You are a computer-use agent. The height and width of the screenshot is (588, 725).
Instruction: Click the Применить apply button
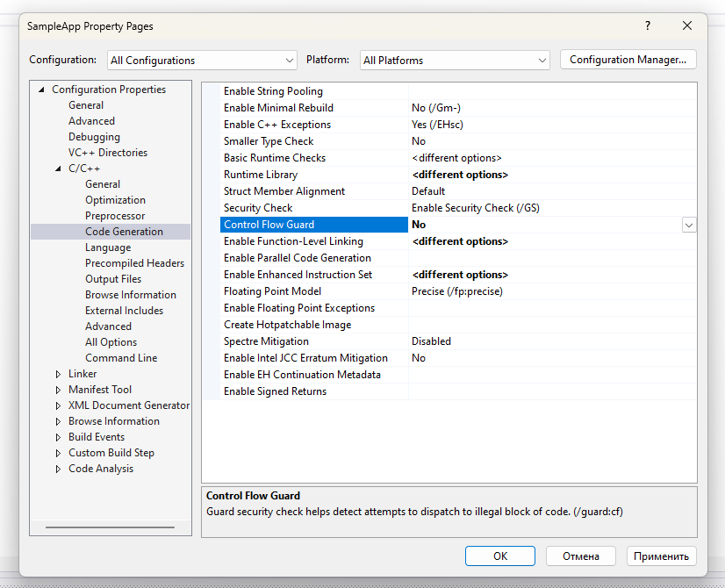pos(661,556)
